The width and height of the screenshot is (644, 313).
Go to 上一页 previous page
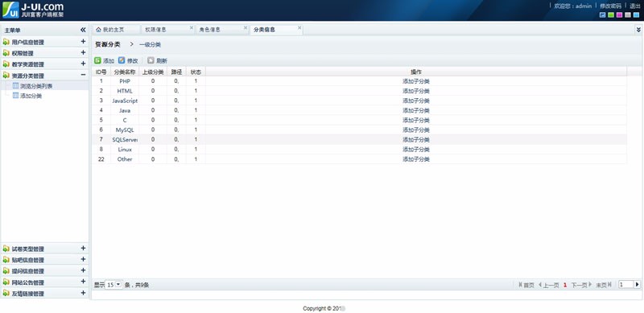tap(549, 285)
